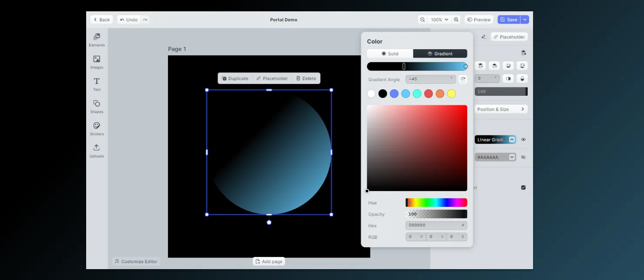Click Duplicate in the floating toolbar
The height and width of the screenshot is (280, 644).
pyautogui.click(x=235, y=78)
